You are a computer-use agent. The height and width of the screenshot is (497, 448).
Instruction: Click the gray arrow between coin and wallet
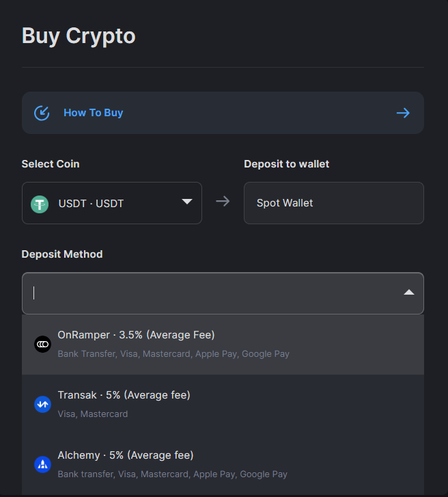click(x=223, y=201)
